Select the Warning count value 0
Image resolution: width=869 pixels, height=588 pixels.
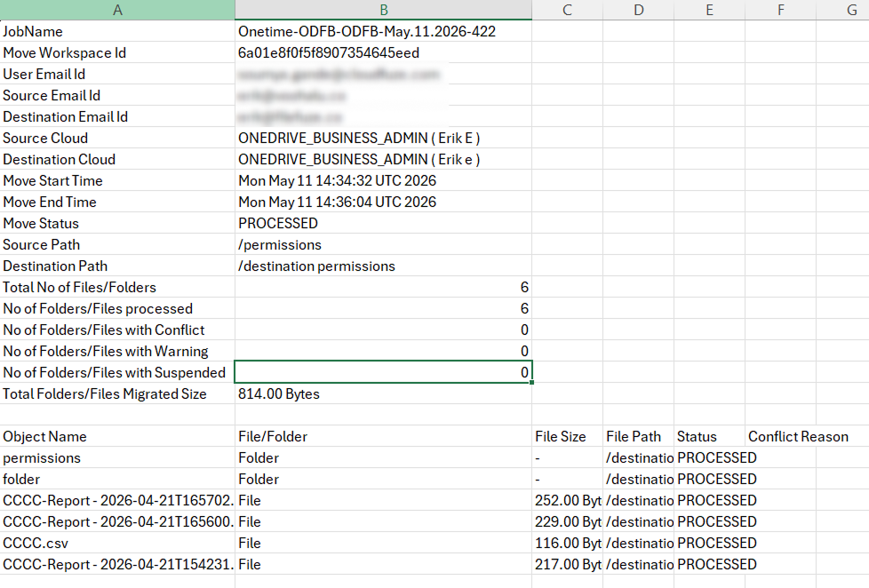point(384,352)
